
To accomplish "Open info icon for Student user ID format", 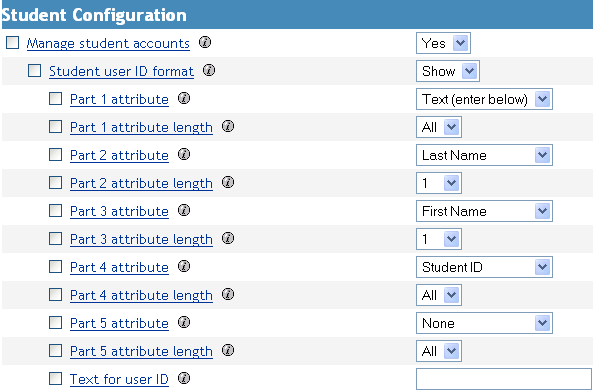I will coord(209,70).
